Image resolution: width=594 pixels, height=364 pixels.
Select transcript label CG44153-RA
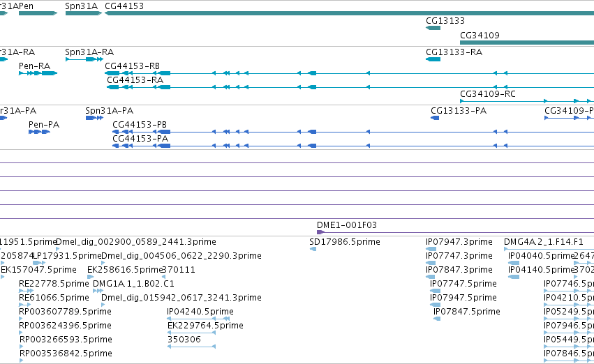135,80
